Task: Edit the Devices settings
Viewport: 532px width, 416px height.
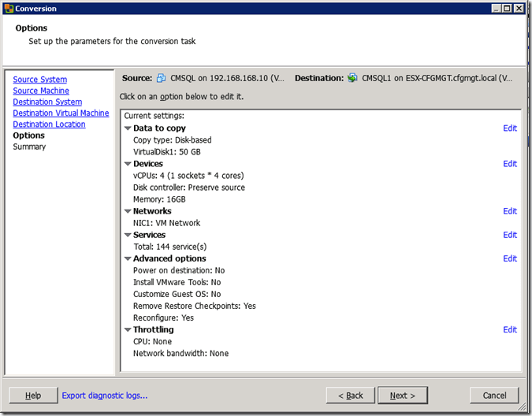Action: [x=510, y=164]
